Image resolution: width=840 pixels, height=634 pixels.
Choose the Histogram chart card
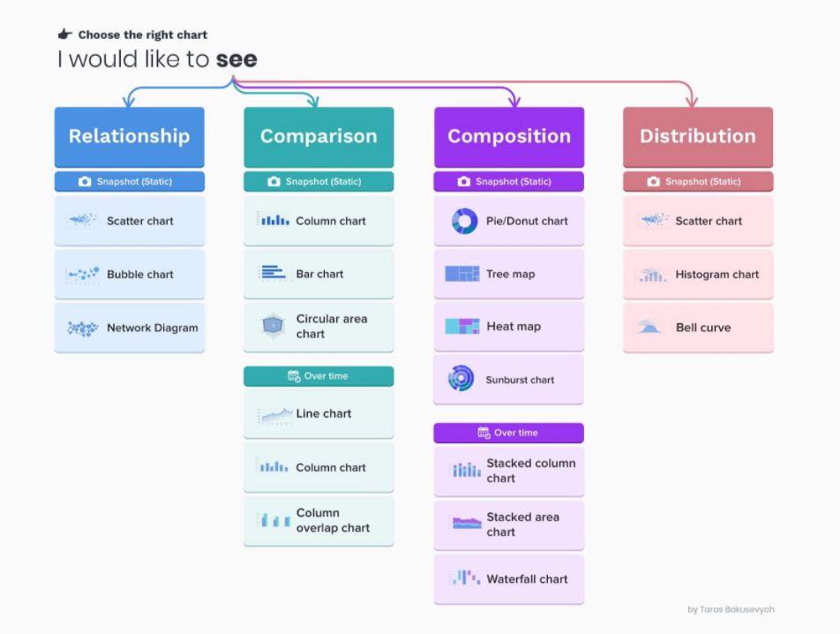tap(697, 274)
